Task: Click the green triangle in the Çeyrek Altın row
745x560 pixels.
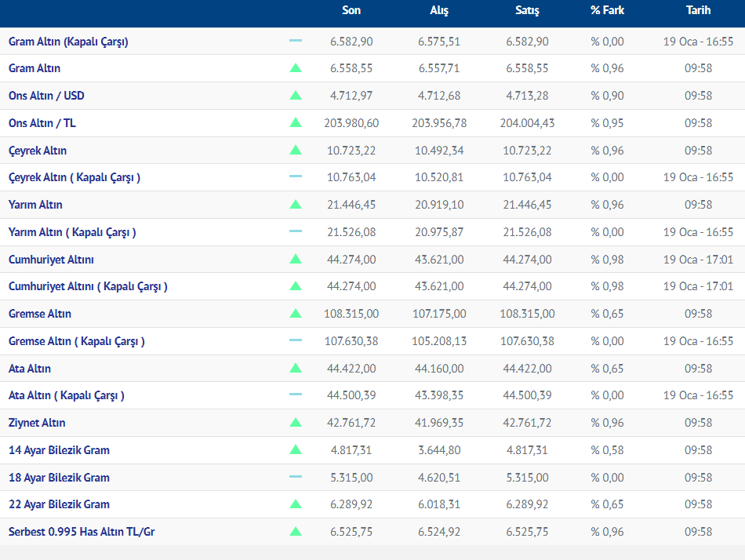Action: [296, 150]
